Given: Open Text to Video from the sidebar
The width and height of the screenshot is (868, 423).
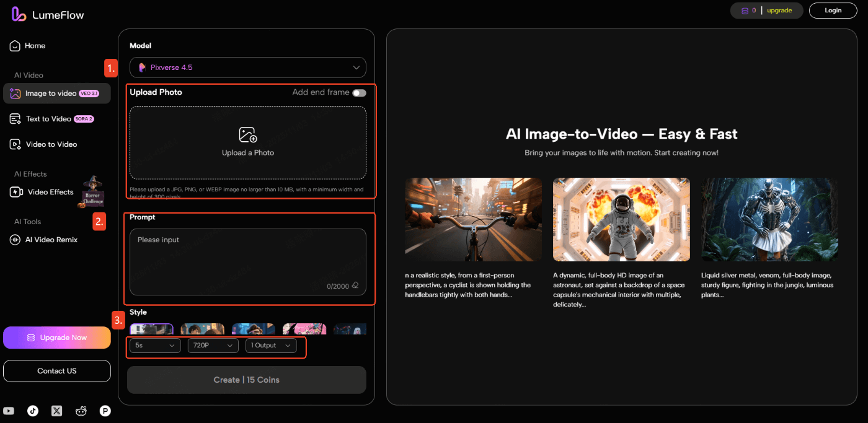Looking at the screenshot, I should click(14, 118).
